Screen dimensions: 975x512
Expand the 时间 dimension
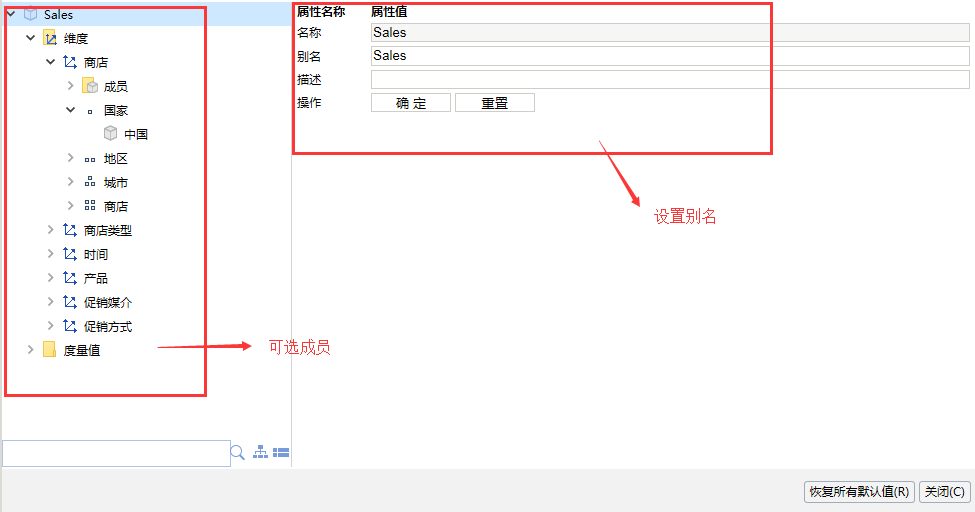click(x=50, y=254)
